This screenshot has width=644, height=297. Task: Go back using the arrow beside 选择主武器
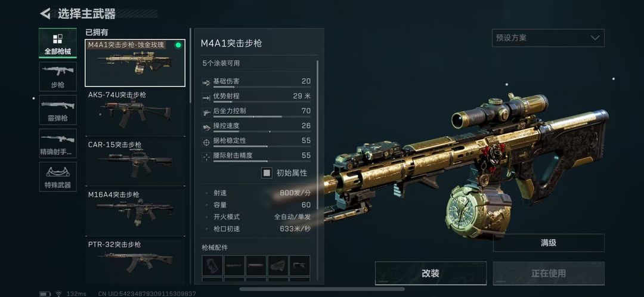(45, 14)
